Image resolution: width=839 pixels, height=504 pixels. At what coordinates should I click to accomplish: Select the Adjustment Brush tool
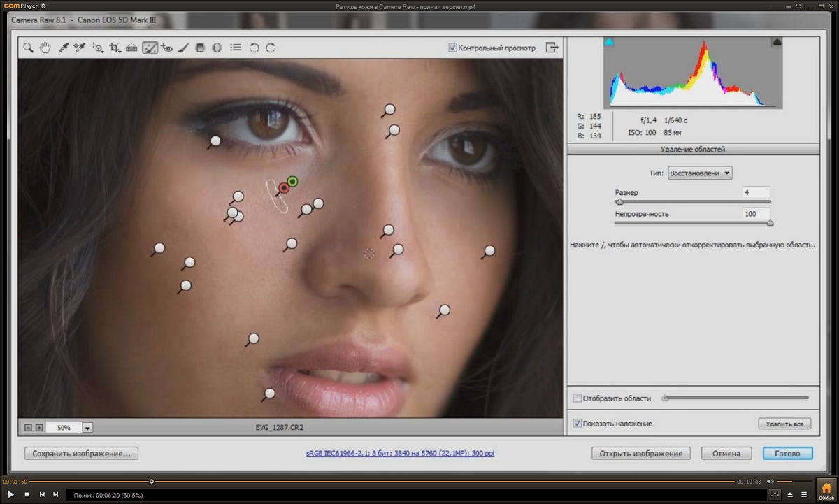pos(183,48)
